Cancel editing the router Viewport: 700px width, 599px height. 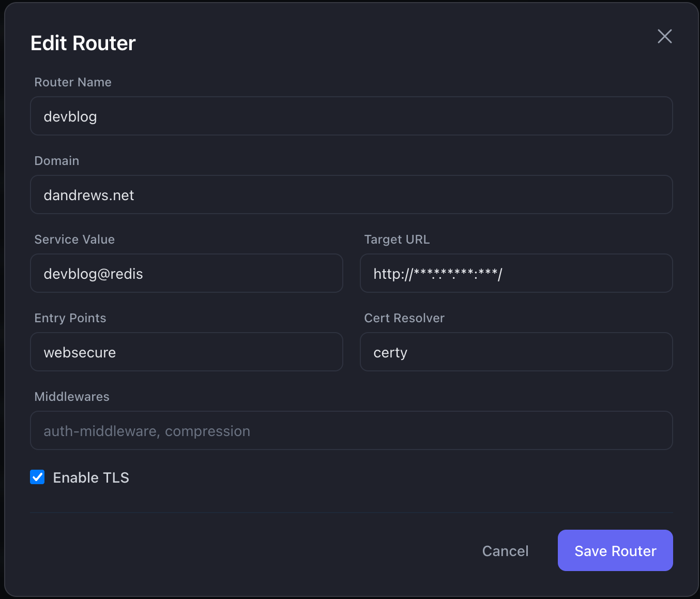click(x=505, y=551)
